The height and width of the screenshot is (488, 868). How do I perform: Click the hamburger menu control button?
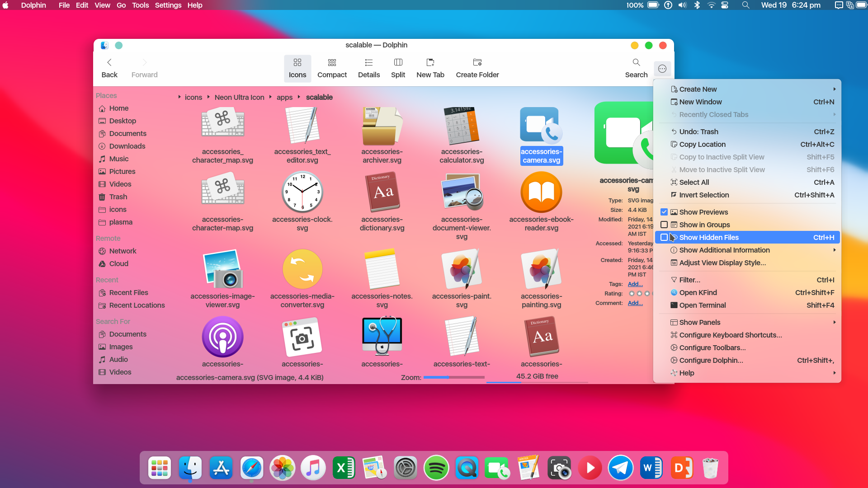tap(662, 69)
